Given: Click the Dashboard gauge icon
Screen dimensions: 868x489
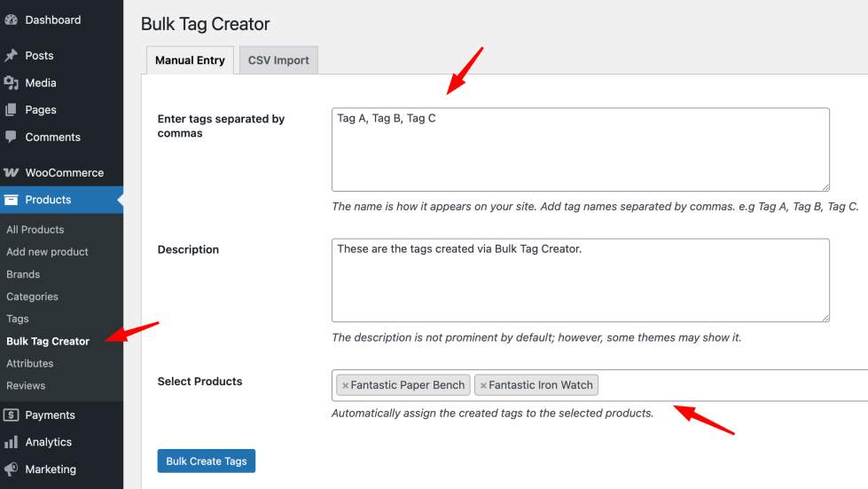Looking at the screenshot, I should coord(11,20).
